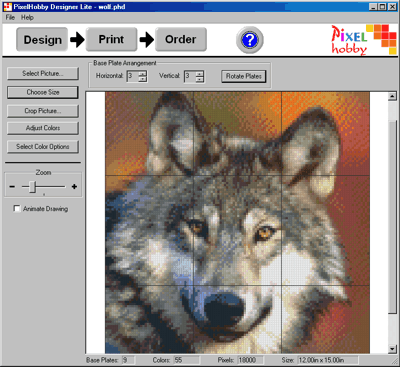
Task: Open the Select Picture dialog
Action: (x=43, y=74)
